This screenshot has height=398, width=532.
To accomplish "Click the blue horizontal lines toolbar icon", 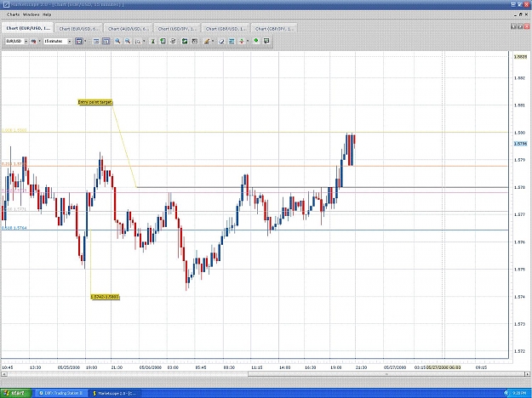I will click(x=232, y=42).
